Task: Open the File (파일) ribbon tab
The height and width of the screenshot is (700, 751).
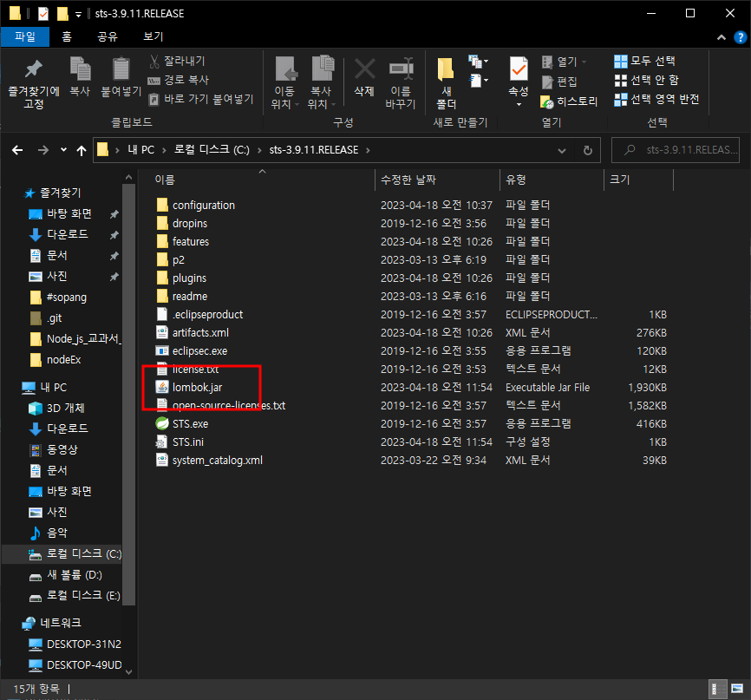Action: coord(25,36)
